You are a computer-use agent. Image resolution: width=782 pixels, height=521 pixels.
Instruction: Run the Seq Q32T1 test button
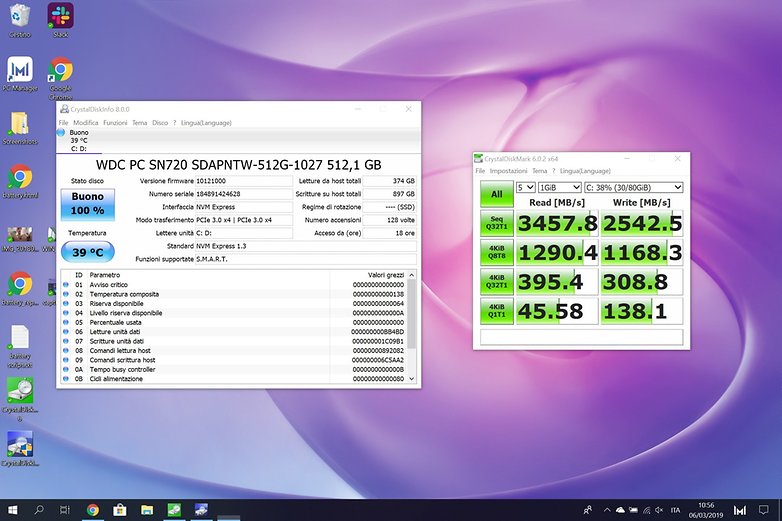tap(497, 223)
